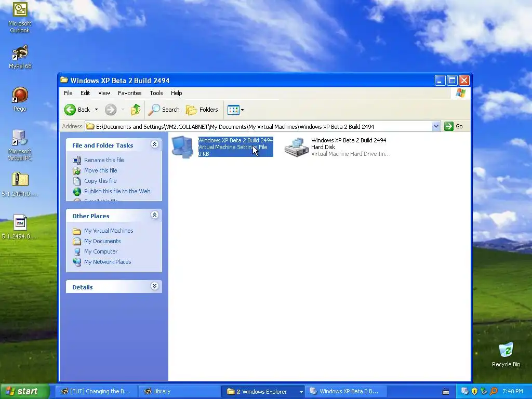Expand the Details panel
This screenshot has width=532, height=399.
point(154,286)
